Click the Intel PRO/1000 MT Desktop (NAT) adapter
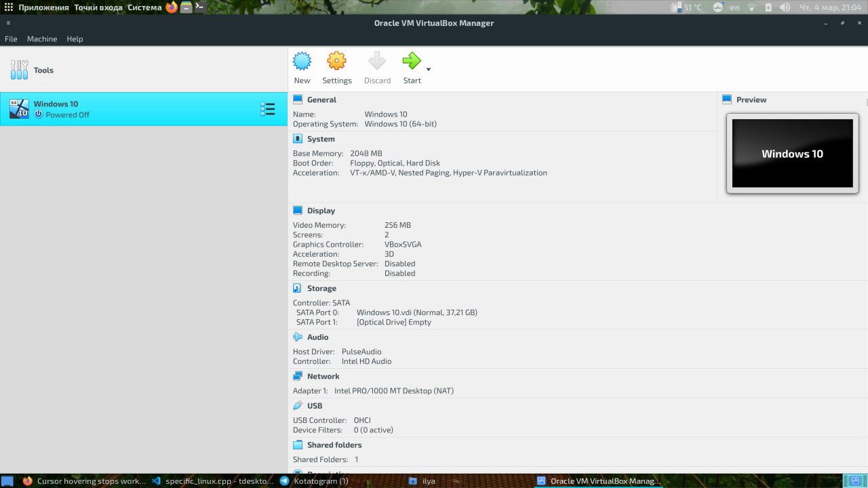The image size is (868, 488). [x=394, y=391]
